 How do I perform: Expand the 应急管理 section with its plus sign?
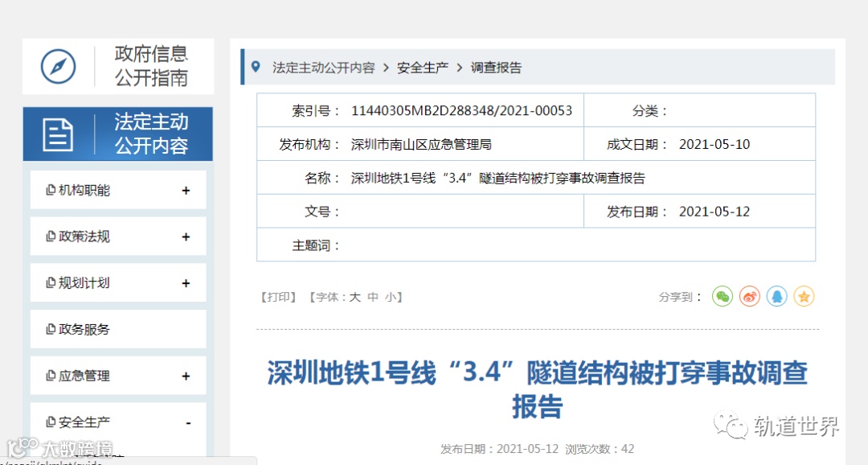pos(186,377)
